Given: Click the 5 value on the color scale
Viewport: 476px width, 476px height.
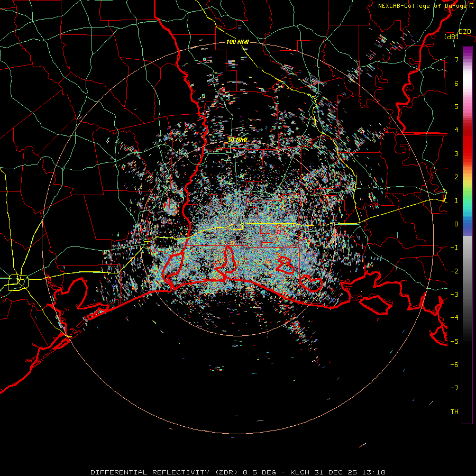Looking at the screenshot, I should [x=456, y=106].
